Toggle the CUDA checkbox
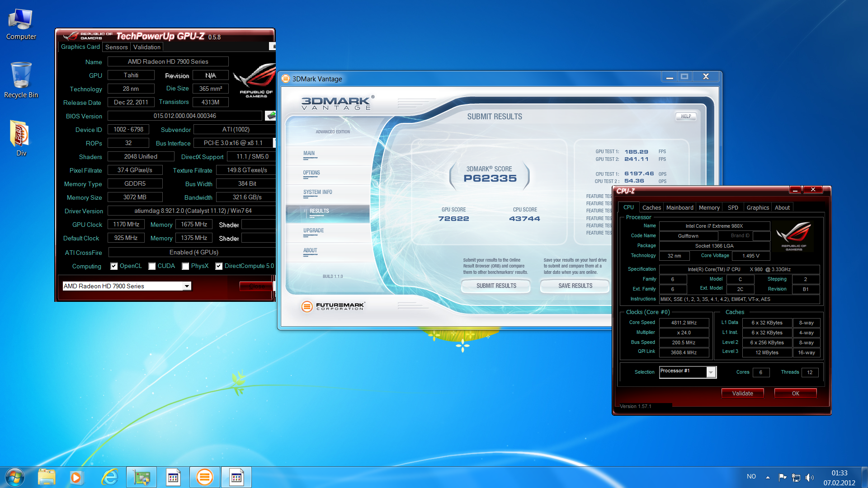868x488 pixels. click(152, 266)
